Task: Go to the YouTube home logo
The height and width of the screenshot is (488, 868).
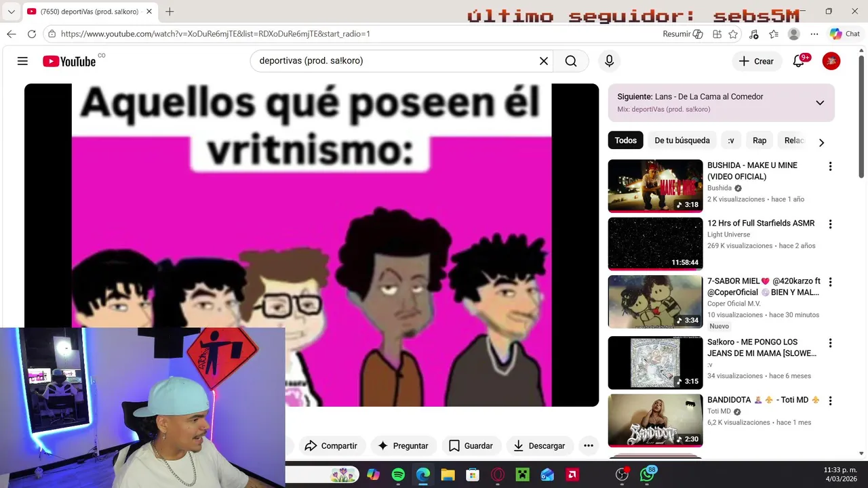Action: click(69, 62)
